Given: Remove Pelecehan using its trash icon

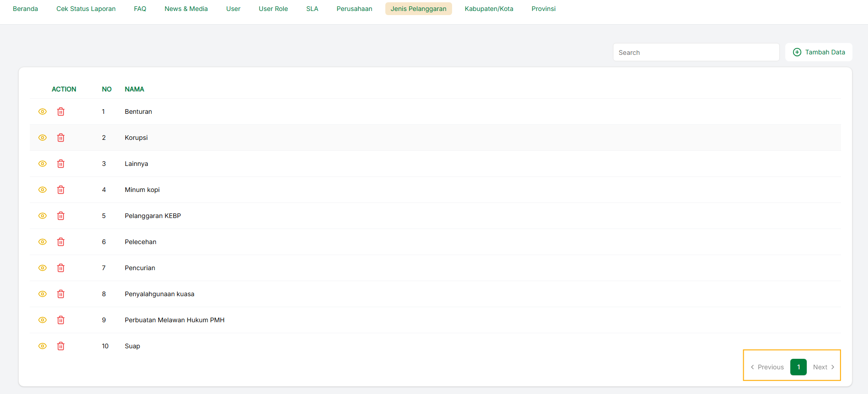Looking at the screenshot, I should (61, 242).
